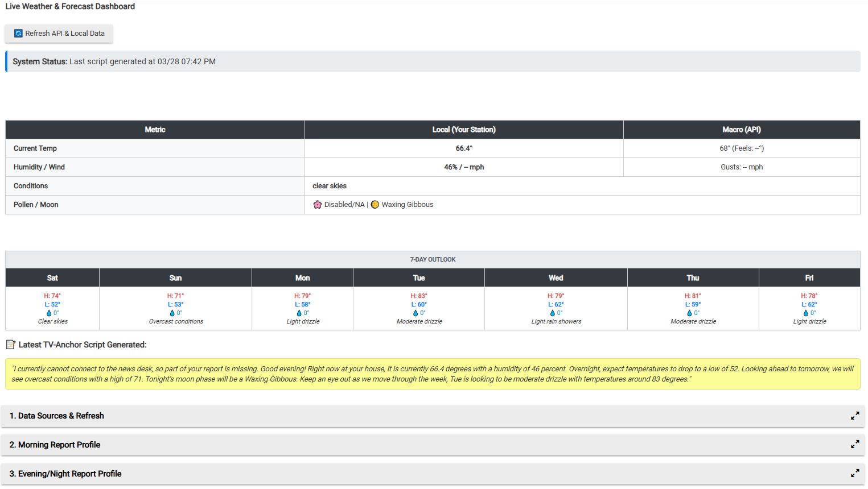Expand the Morning Report Profile section

point(55,445)
